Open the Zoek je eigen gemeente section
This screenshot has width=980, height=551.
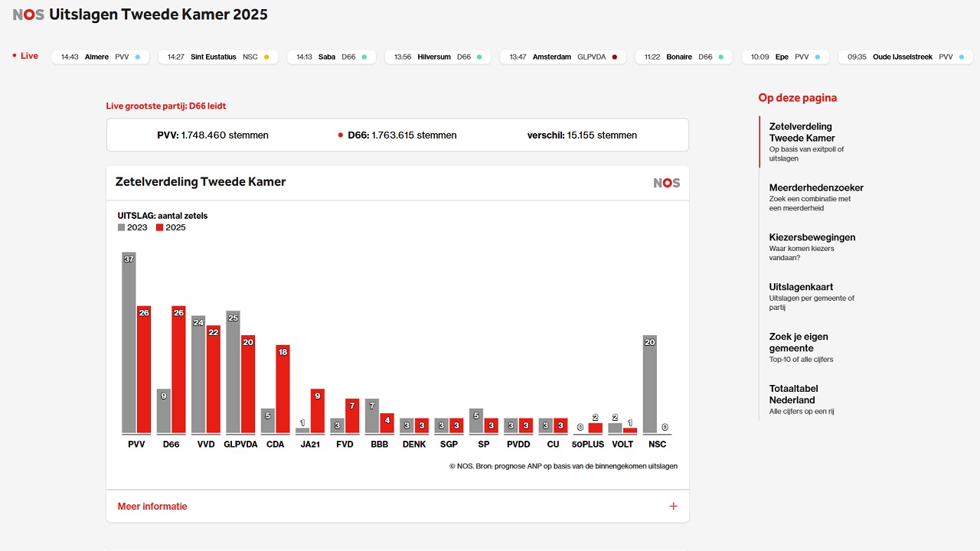tap(799, 342)
